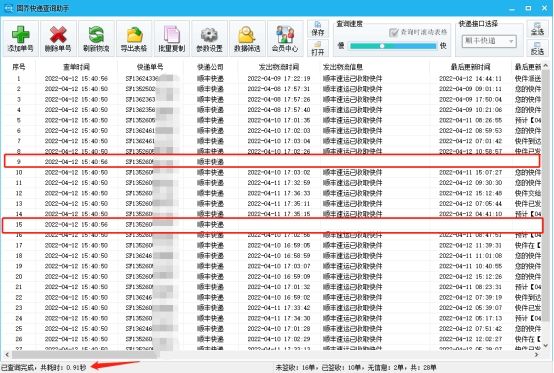Click the 删除单号 red X icon

[58, 38]
